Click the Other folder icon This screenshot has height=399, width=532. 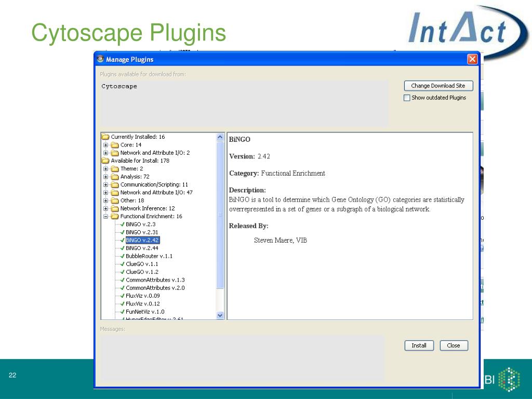click(x=115, y=201)
